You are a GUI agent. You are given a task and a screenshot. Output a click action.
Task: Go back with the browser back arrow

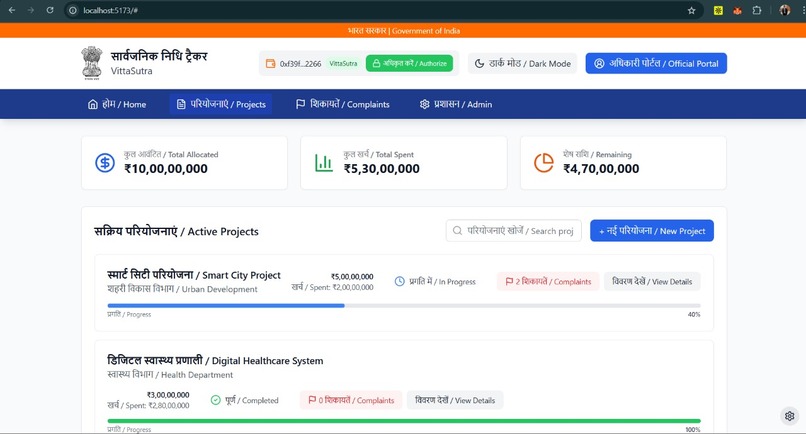[x=12, y=10]
